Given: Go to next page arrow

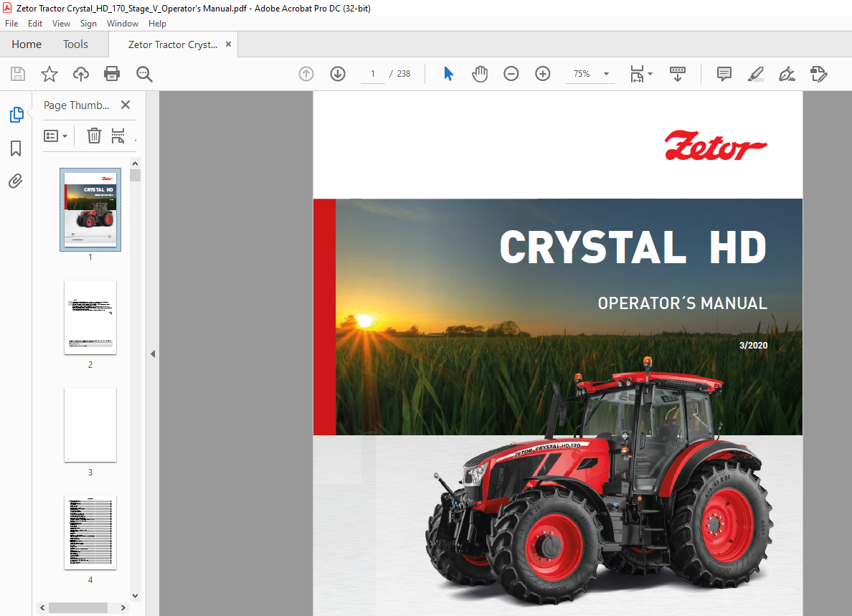Looking at the screenshot, I should point(338,74).
